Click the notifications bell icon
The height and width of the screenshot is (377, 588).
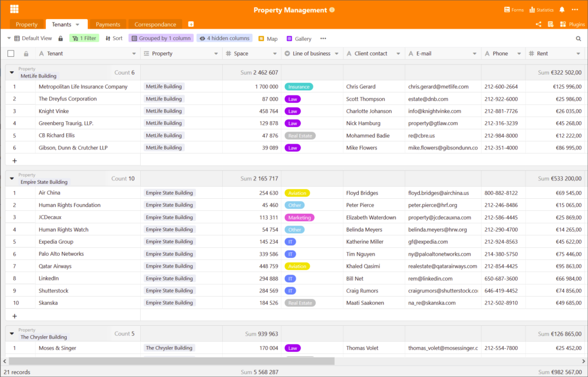click(x=562, y=10)
